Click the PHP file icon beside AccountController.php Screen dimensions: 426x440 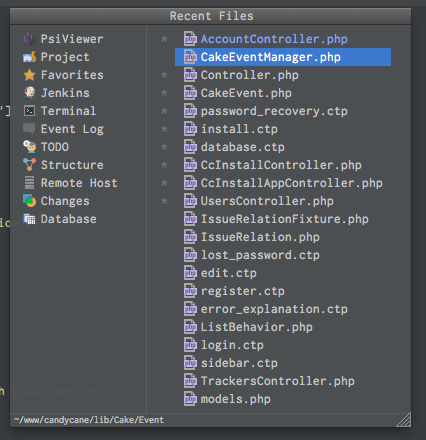(190, 39)
